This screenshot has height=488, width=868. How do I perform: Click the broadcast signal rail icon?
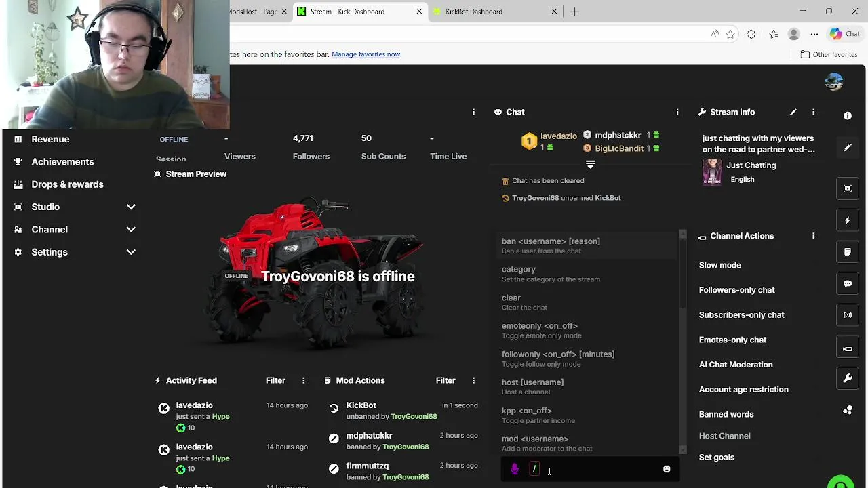pos(847,315)
